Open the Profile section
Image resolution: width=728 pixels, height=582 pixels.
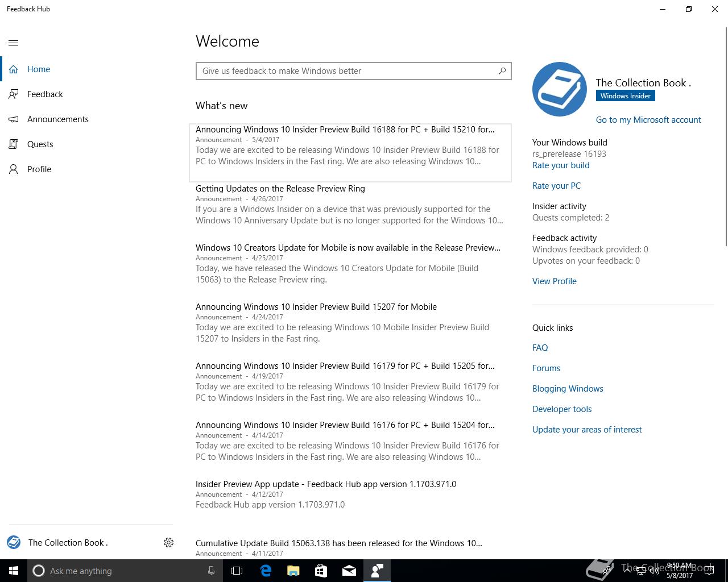pos(86,169)
